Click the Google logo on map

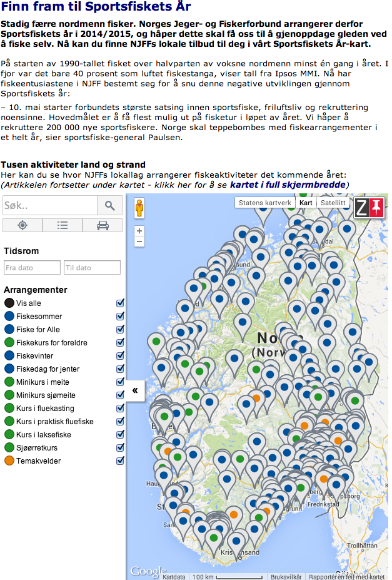[x=148, y=571]
